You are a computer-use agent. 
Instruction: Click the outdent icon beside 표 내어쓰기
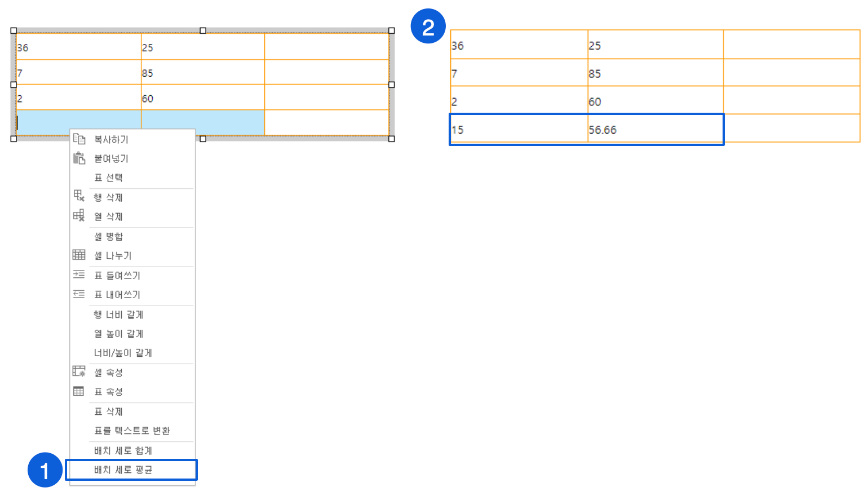coord(79,294)
